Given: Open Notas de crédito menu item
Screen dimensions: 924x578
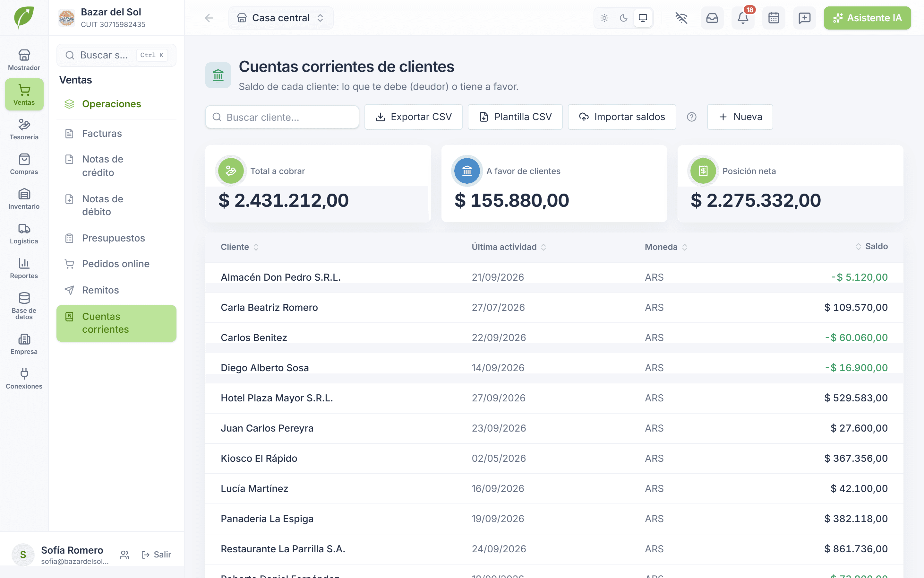Looking at the screenshot, I should pyautogui.click(x=116, y=165).
